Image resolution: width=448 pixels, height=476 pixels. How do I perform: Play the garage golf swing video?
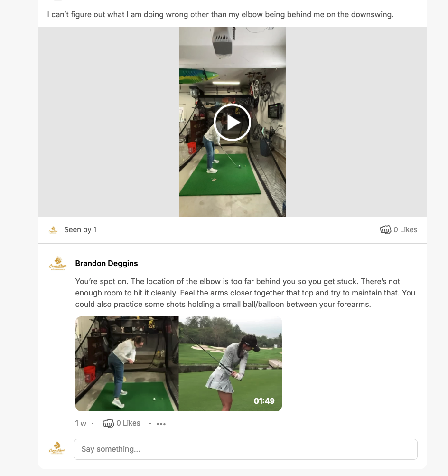232,123
